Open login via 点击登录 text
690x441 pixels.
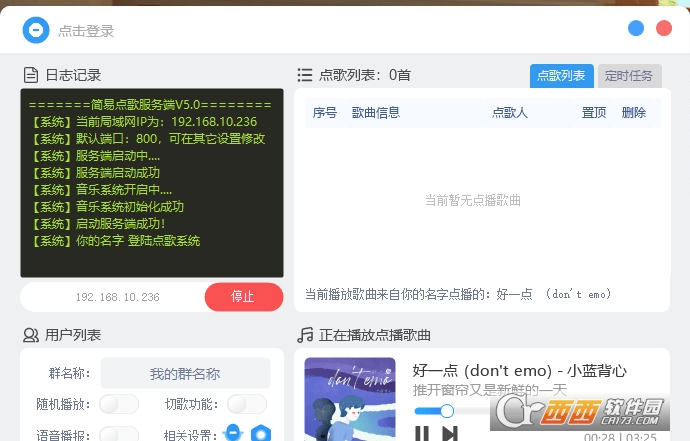pyautogui.click(x=86, y=31)
